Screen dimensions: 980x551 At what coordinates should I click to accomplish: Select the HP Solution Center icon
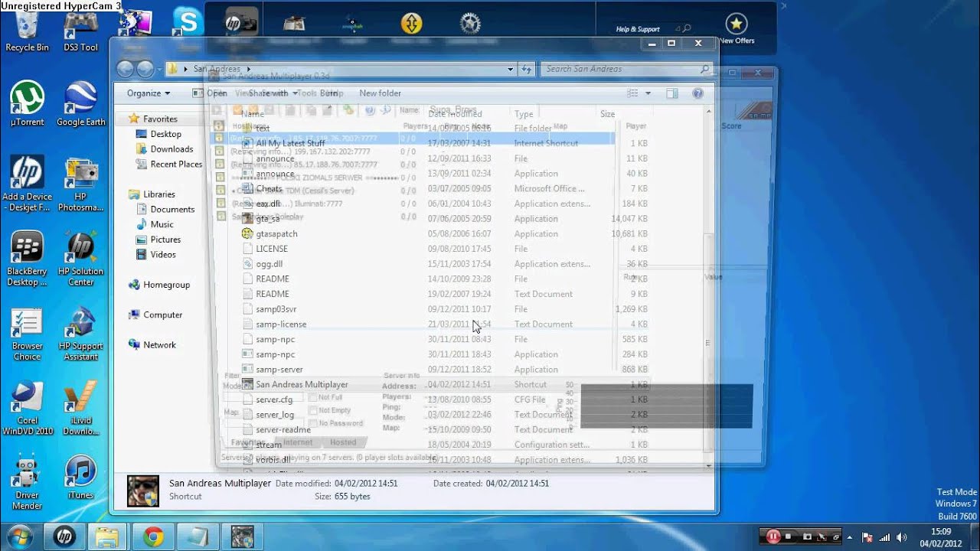80,259
